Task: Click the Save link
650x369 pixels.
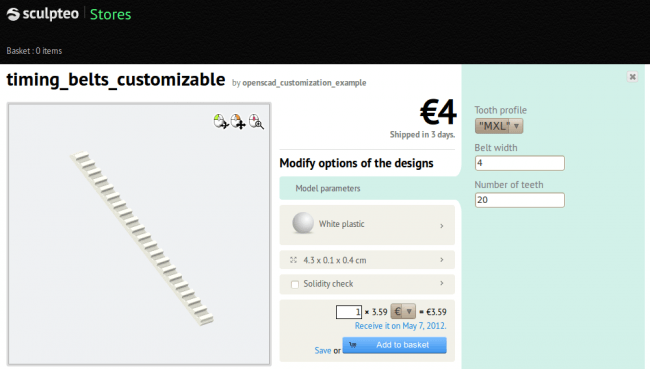Action: pyautogui.click(x=323, y=350)
